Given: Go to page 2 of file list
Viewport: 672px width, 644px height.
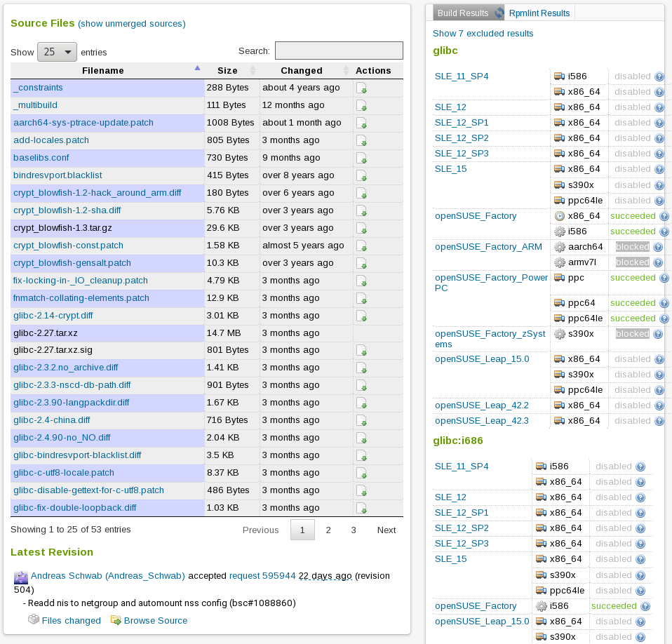Looking at the screenshot, I should click(x=328, y=530).
